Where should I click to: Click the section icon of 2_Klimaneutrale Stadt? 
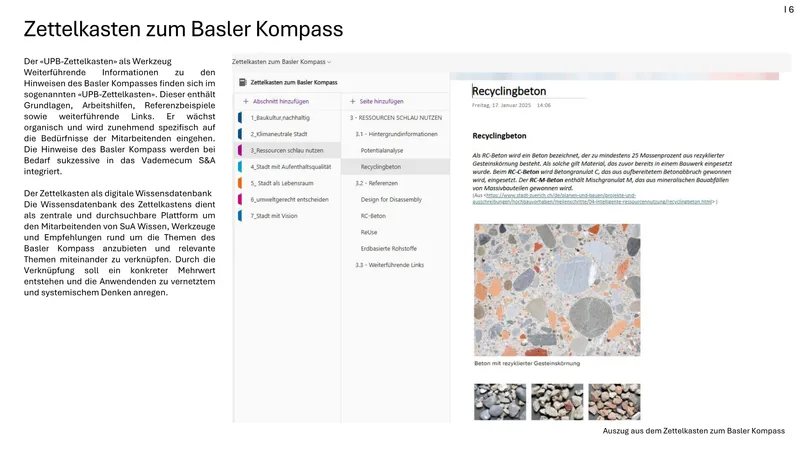(x=241, y=134)
